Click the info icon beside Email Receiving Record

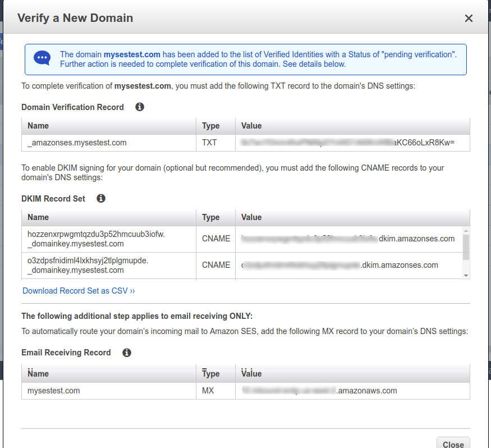(126, 352)
